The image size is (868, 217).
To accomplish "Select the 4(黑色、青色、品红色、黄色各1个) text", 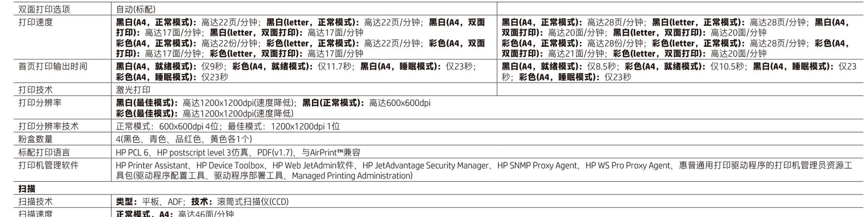I will point(184,139).
